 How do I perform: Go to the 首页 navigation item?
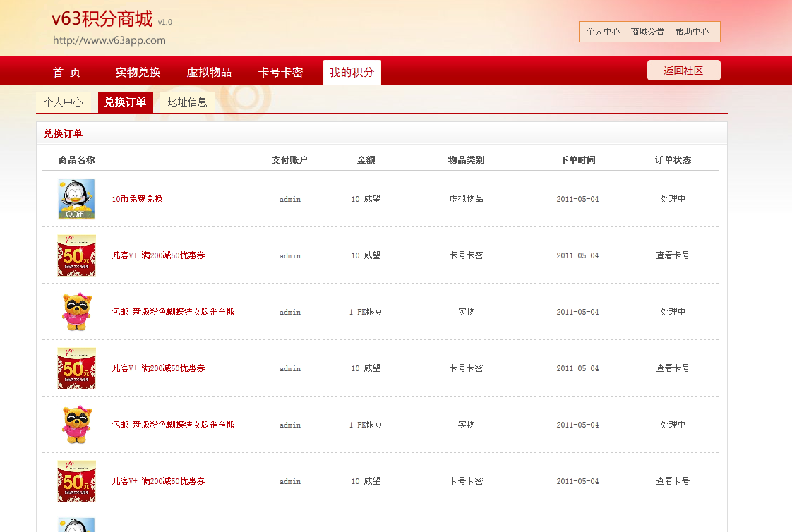pyautogui.click(x=66, y=72)
